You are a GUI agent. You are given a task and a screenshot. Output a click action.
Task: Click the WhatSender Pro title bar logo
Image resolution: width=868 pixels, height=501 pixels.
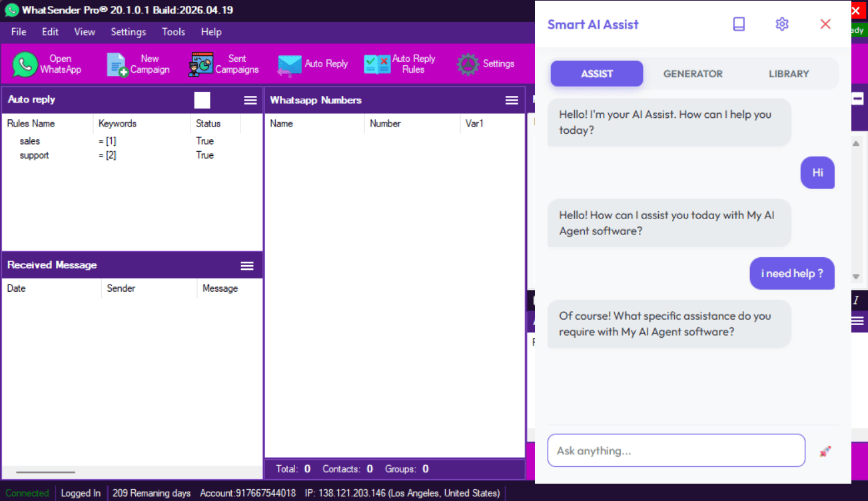(x=11, y=11)
